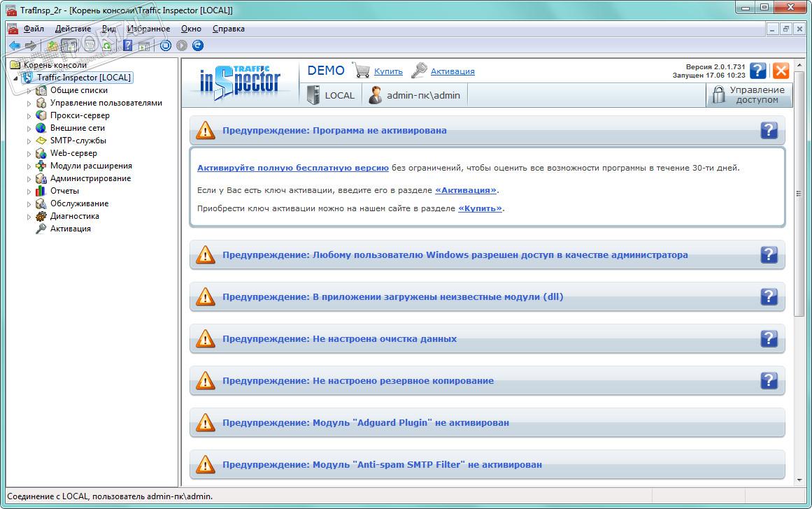Click the key icon next to Активация link
Viewport: 812px width, 509px height.
(x=419, y=71)
